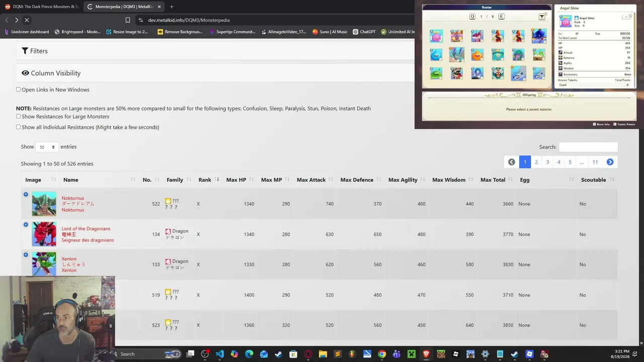Select Angel Slime in the roster grid
Screen dimensions: 644x362
(x=437, y=36)
